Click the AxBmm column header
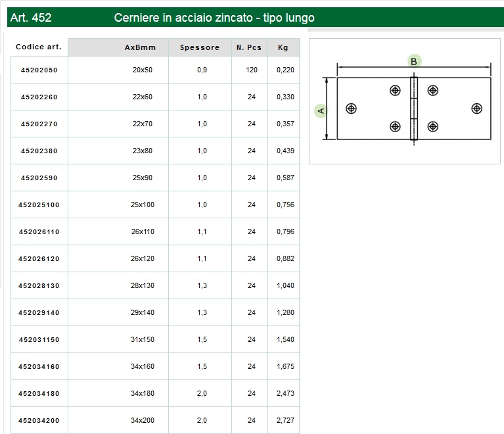Screen dimensions: 504x434 (140, 47)
